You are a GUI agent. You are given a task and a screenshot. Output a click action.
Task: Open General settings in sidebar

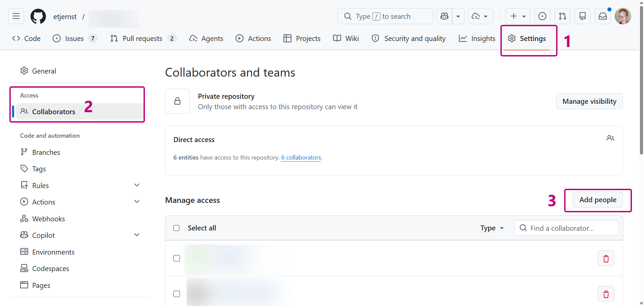click(80, 71)
